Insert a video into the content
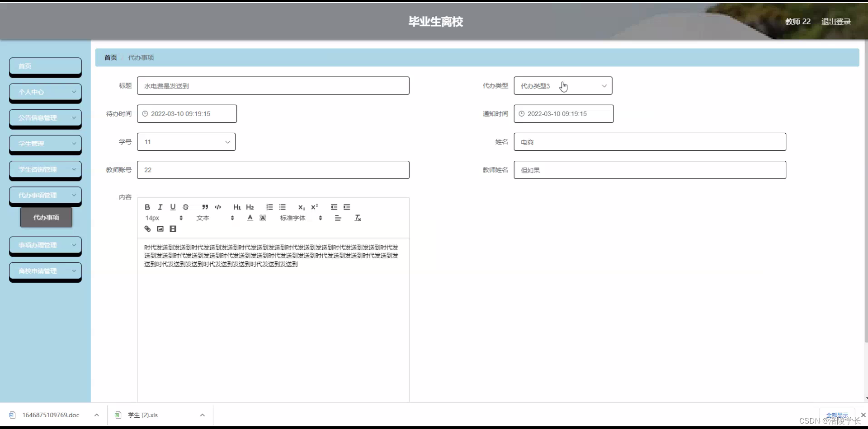868x429 pixels. (173, 229)
